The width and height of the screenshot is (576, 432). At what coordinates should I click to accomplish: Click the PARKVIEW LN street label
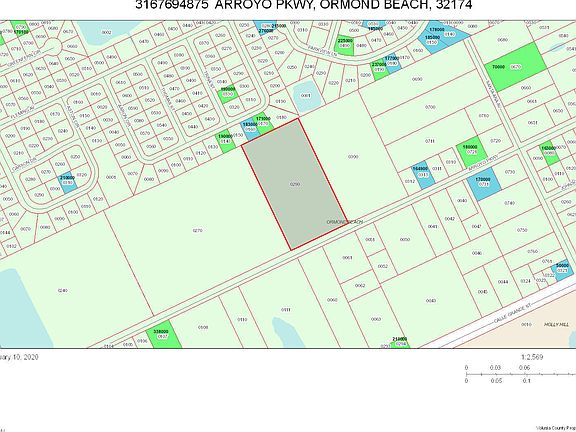point(323,52)
